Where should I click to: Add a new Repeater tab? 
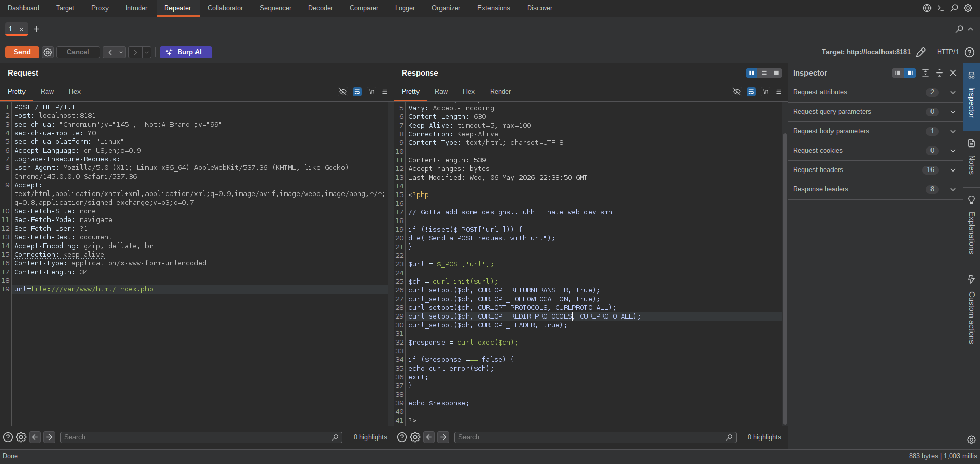[36, 29]
